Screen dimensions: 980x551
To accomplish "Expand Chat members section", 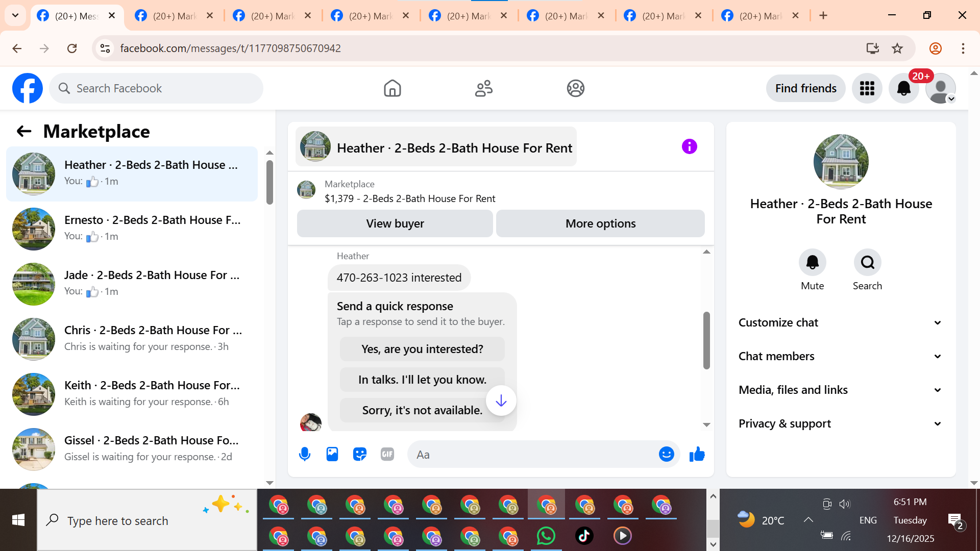I will pos(840,356).
